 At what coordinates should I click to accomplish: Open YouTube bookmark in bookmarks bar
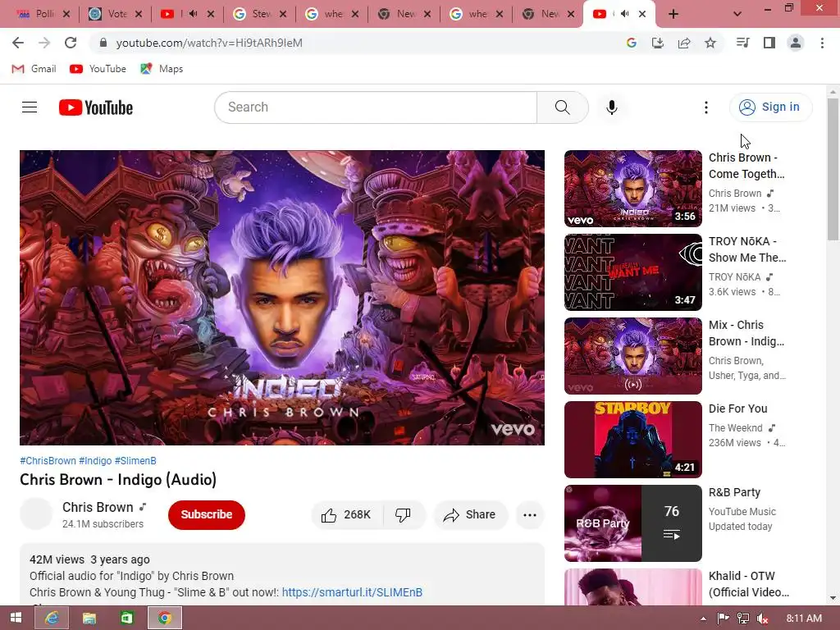click(98, 69)
